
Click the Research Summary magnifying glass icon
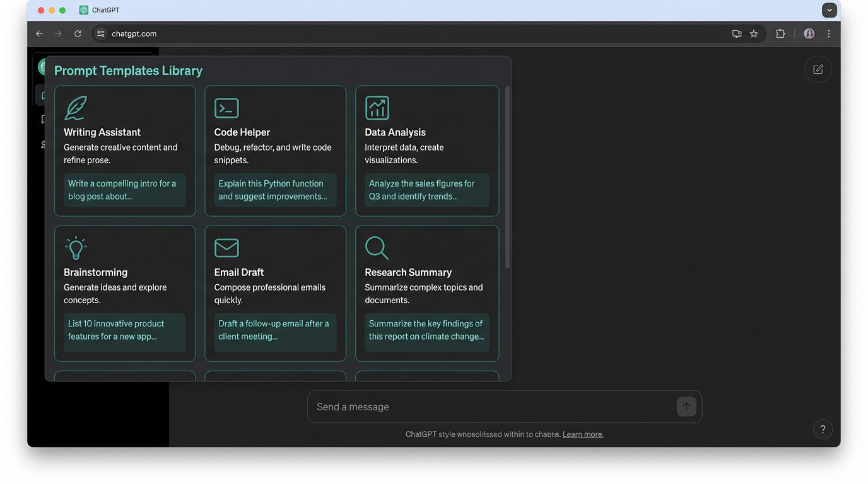point(377,248)
